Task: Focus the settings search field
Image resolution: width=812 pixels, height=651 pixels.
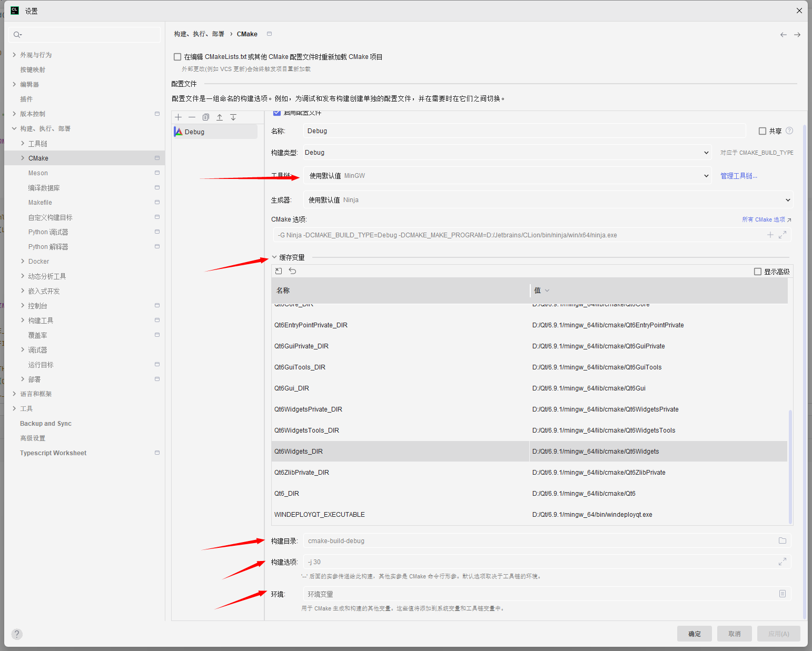Action: [x=85, y=35]
